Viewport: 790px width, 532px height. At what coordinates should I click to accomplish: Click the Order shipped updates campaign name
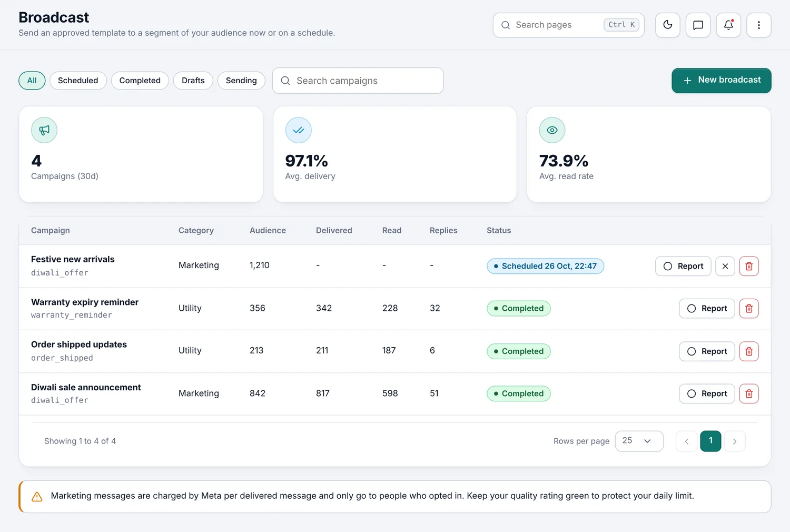point(79,344)
